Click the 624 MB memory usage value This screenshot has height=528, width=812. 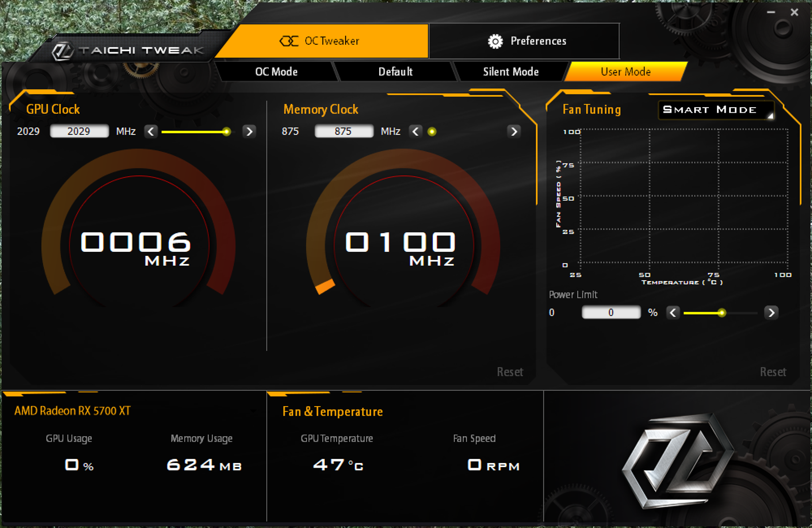(x=204, y=465)
